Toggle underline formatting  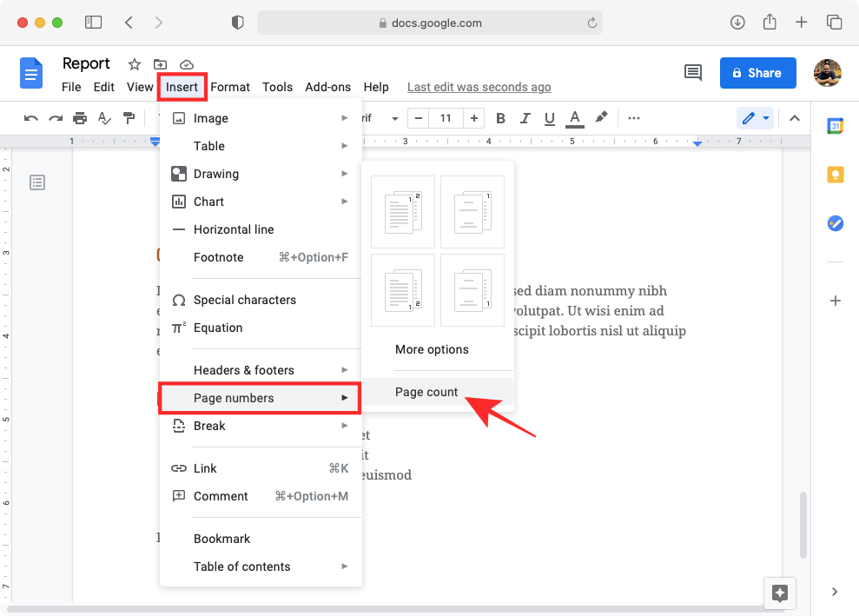(549, 118)
